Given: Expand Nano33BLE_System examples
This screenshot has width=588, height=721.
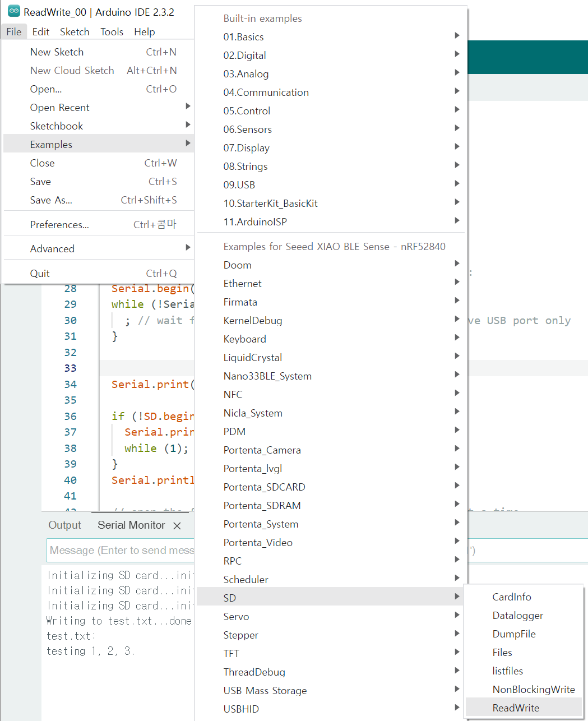Looking at the screenshot, I should click(331, 376).
